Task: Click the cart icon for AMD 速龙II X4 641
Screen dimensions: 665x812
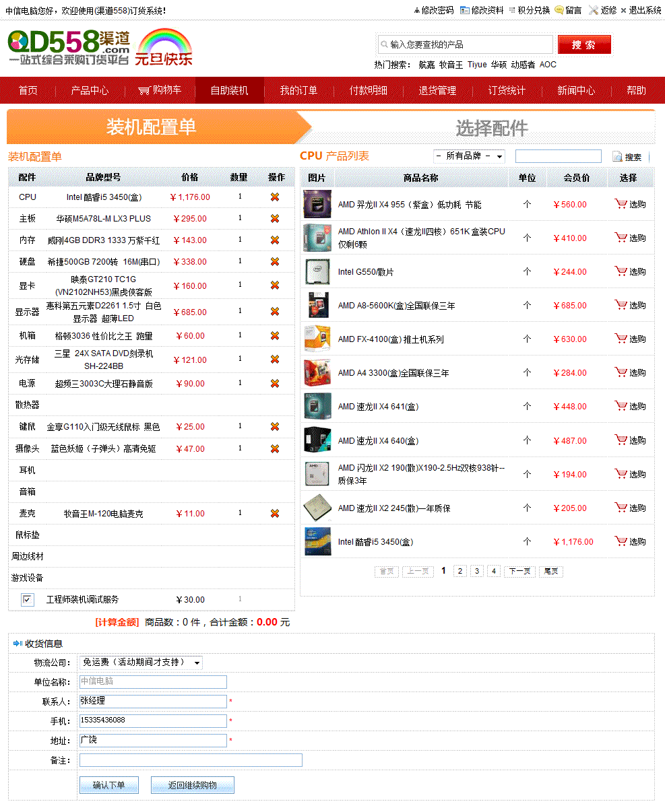Action: coord(621,406)
